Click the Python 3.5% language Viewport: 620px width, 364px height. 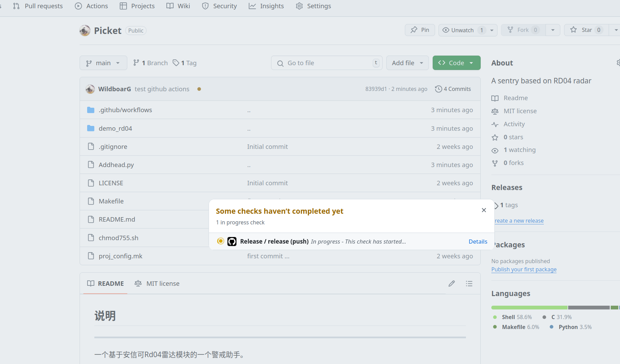click(x=571, y=327)
